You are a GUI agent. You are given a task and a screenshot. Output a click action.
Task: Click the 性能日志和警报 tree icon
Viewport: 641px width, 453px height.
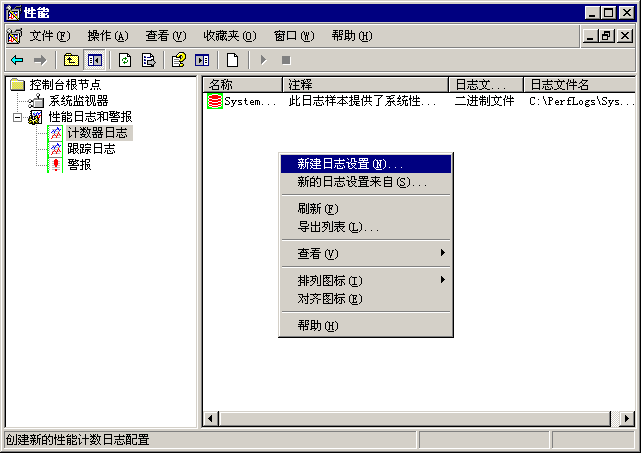[35, 117]
